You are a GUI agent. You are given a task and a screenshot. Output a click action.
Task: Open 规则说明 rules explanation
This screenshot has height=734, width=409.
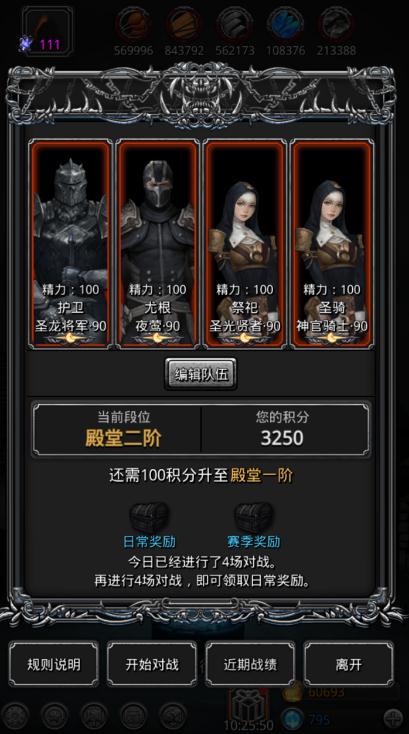pyautogui.click(x=54, y=664)
